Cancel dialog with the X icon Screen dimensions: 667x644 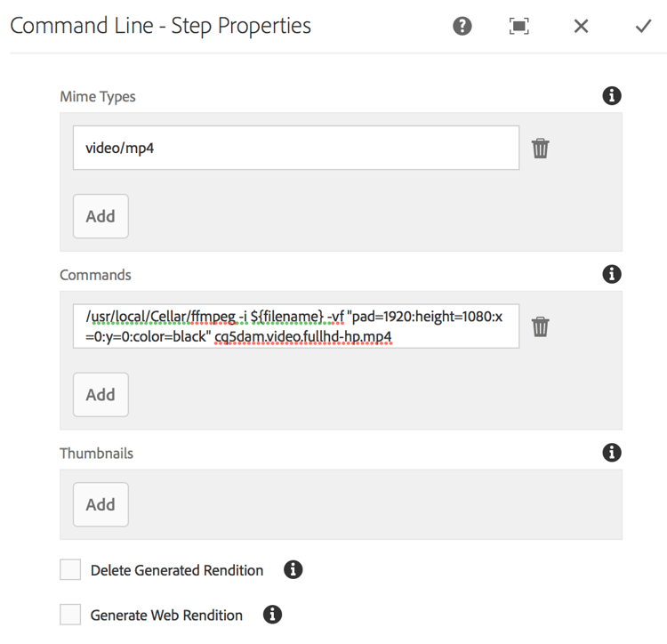[581, 26]
